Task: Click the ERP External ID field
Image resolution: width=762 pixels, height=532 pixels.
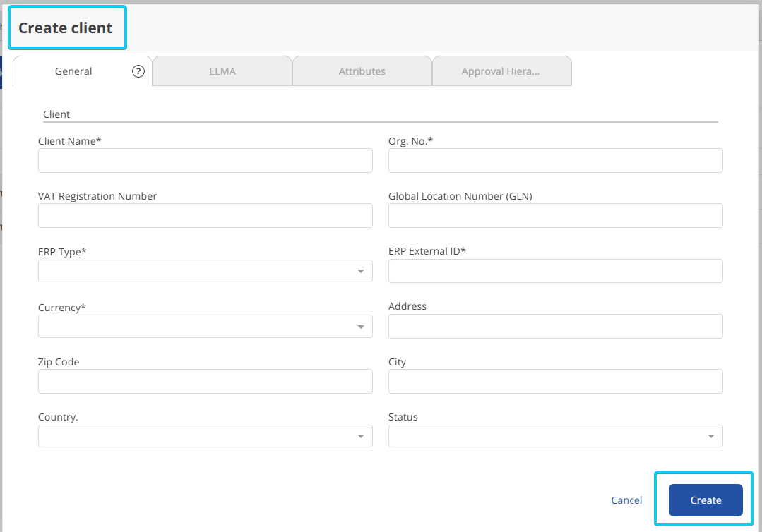Action: [556, 271]
